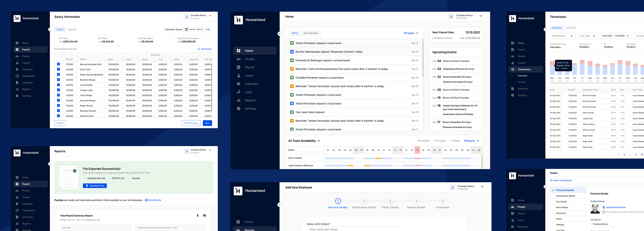
Task: Click the calendar icon beside Nov 01 - Nov 31
Action: (x=187, y=29)
